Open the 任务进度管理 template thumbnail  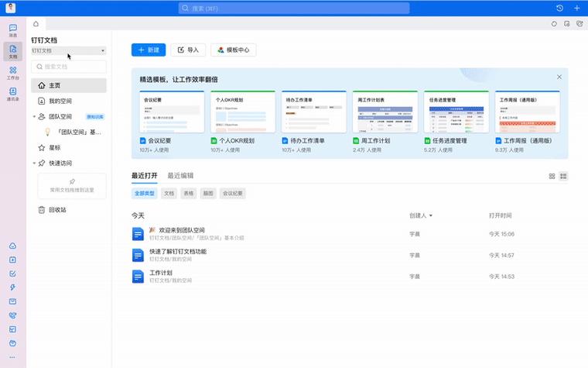point(456,112)
